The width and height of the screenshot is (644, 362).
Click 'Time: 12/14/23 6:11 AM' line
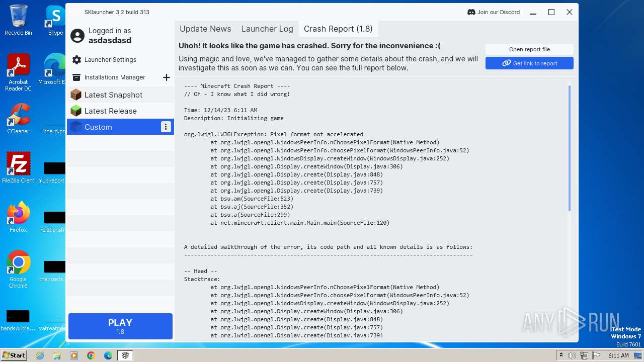[x=220, y=110]
